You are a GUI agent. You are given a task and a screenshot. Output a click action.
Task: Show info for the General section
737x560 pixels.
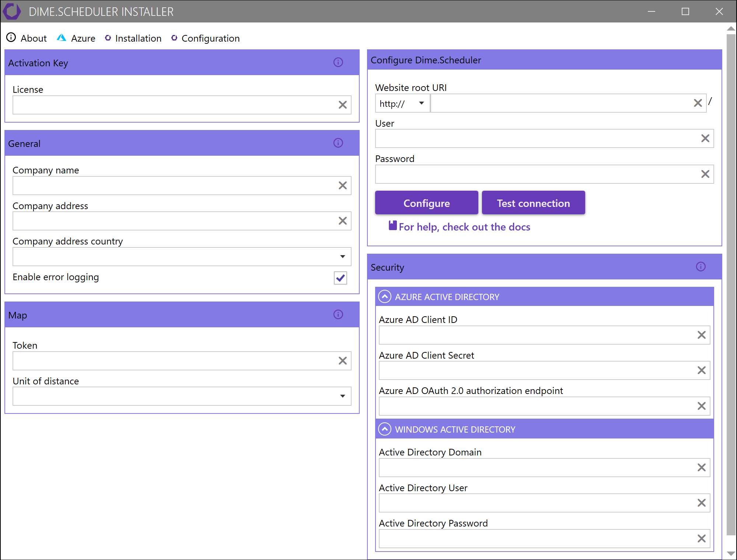[338, 143]
